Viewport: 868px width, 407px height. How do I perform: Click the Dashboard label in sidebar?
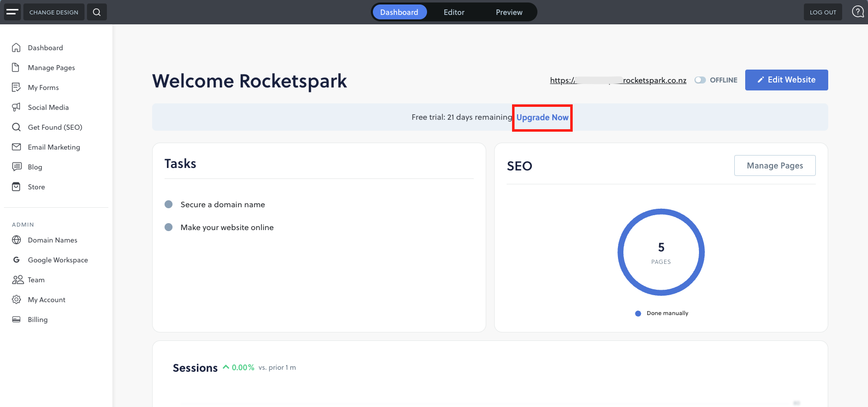click(x=45, y=48)
